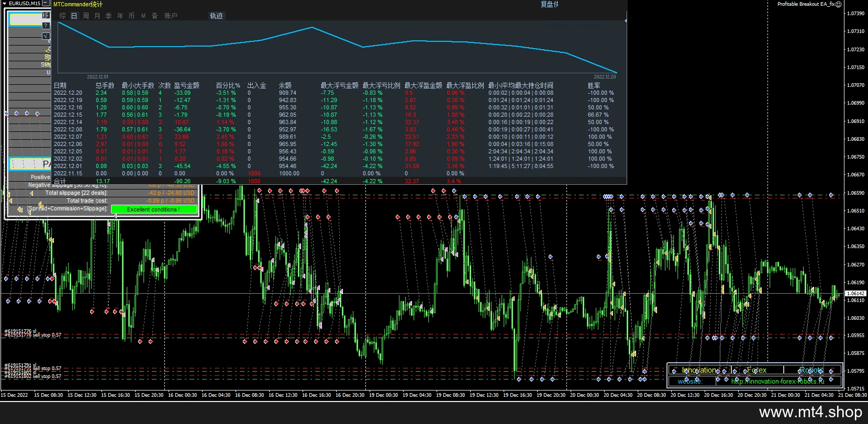The height and width of the screenshot is (424, 868).
Task: Click the 最大浮盈金额 column header
Action: coord(423,85)
